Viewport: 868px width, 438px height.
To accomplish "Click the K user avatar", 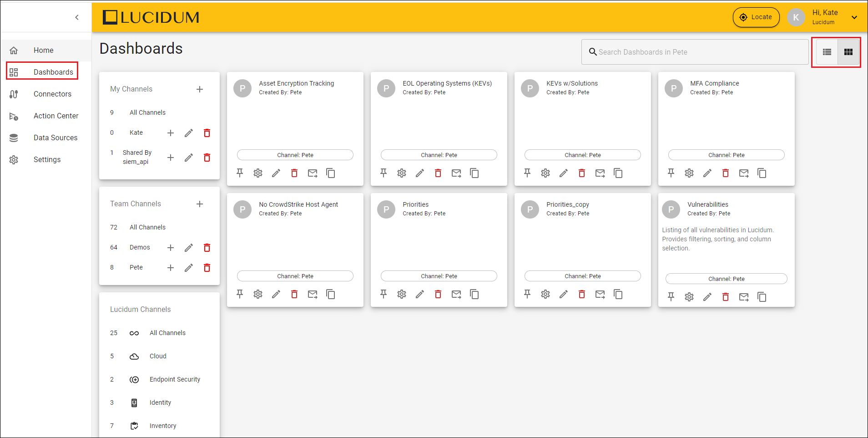I will (796, 17).
